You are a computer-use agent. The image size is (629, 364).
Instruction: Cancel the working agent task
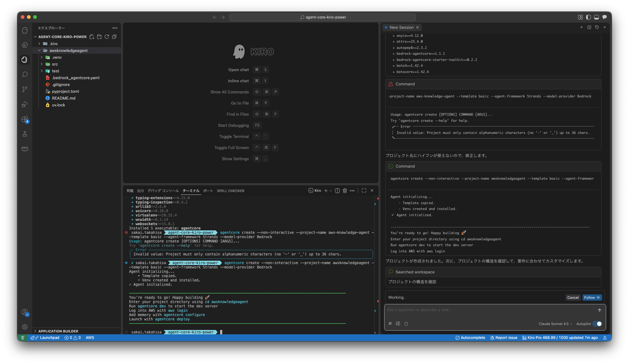pyautogui.click(x=573, y=298)
